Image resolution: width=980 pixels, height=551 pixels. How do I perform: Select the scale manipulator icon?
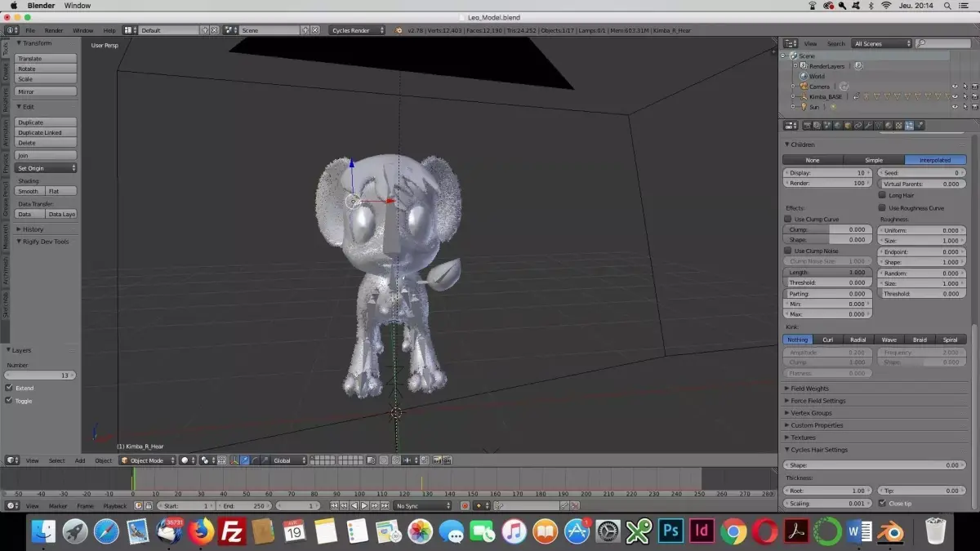pyautogui.click(x=265, y=460)
